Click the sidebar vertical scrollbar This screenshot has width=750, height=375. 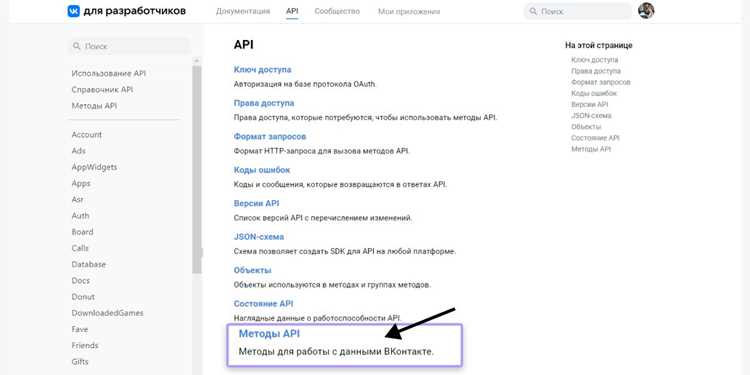click(197, 169)
